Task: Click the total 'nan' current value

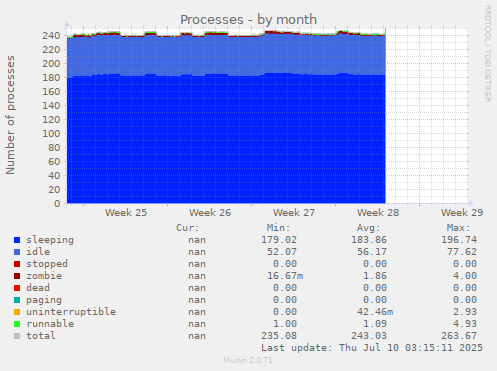Action: pyautogui.click(x=197, y=336)
